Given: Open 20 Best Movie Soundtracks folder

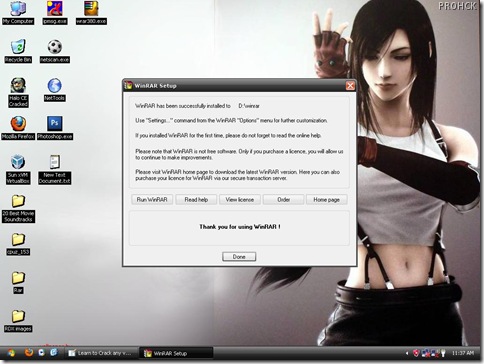Looking at the screenshot, I should pos(18,208).
